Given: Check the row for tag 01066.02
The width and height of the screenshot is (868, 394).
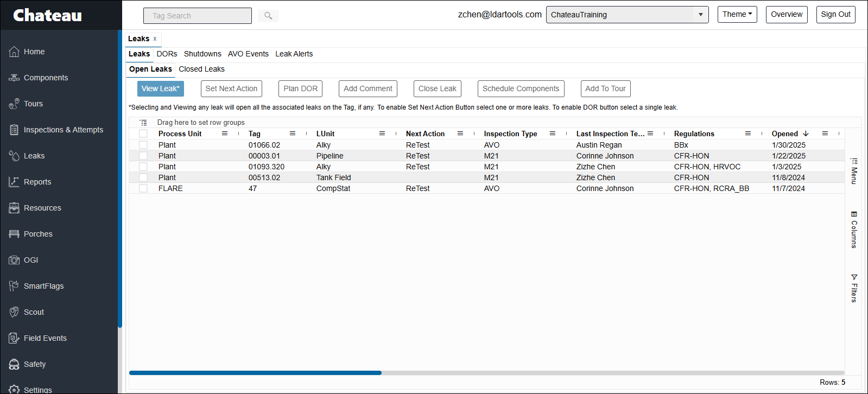Looking at the screenshot, I should click(x=143, y=145).
